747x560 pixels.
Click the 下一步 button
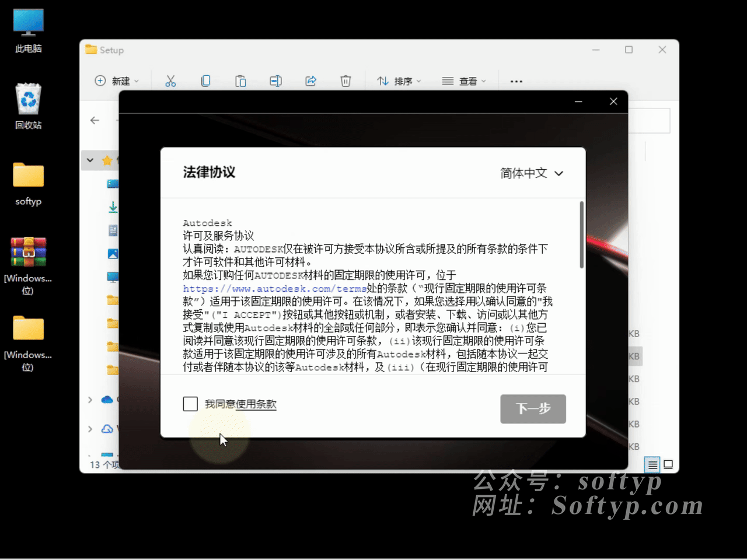533,409
